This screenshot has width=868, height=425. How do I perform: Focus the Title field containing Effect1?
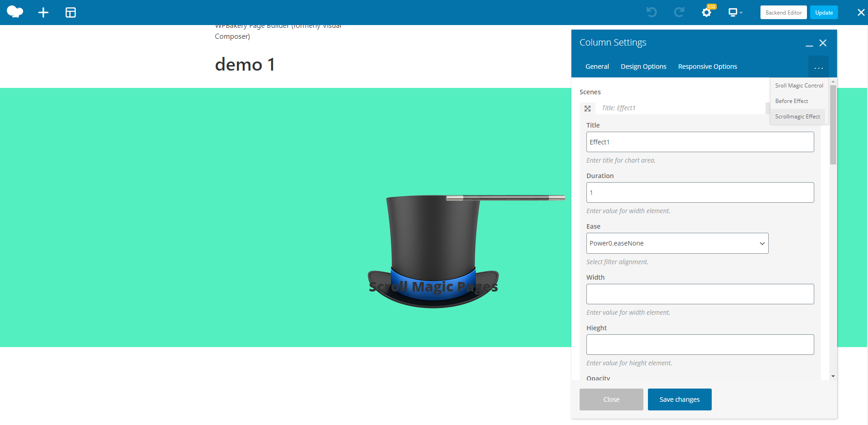[x=700, y=142]
